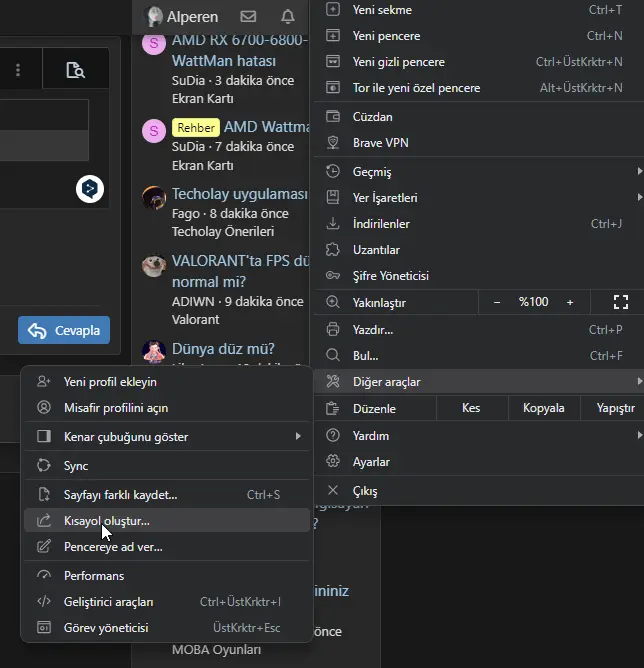Open the envelope messages icon

click(248, 17)
